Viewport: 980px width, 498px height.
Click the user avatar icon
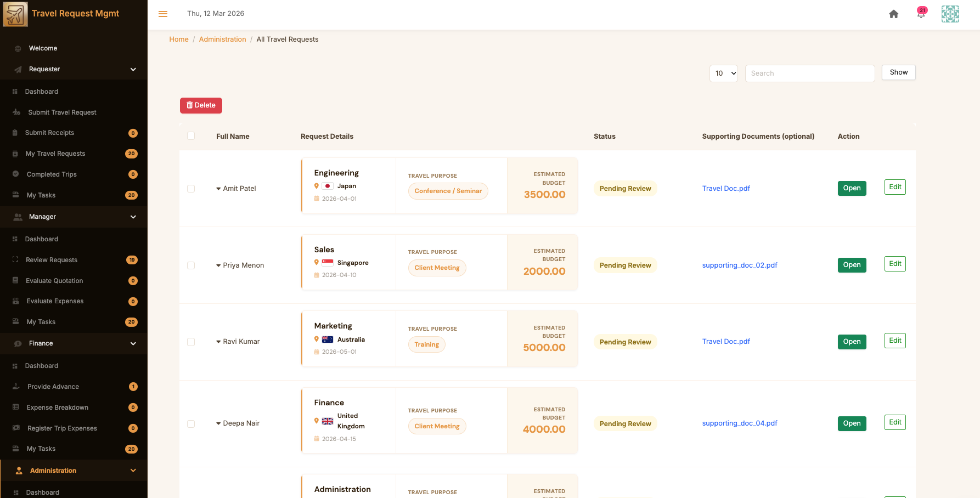pyautogui.click(x=950, y=14)
